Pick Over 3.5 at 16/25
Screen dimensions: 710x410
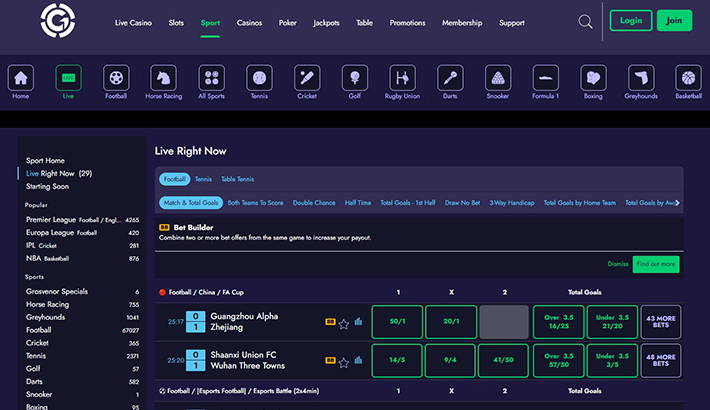(558, 322)
